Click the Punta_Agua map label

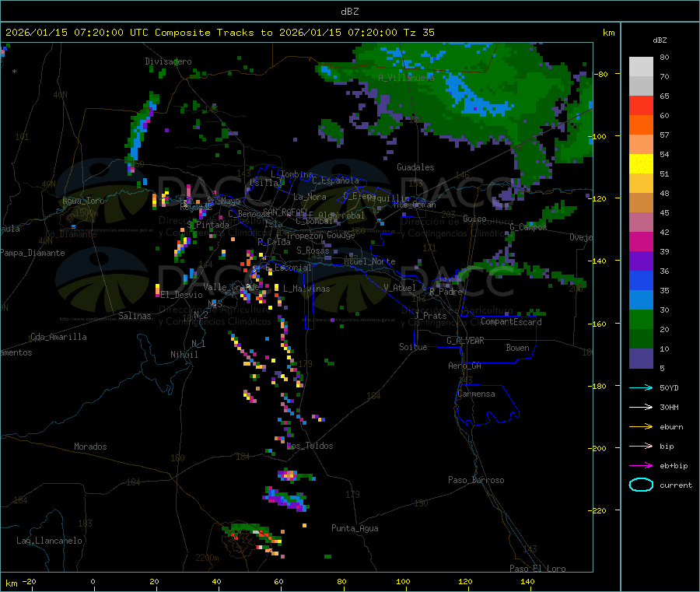(355, 529)
